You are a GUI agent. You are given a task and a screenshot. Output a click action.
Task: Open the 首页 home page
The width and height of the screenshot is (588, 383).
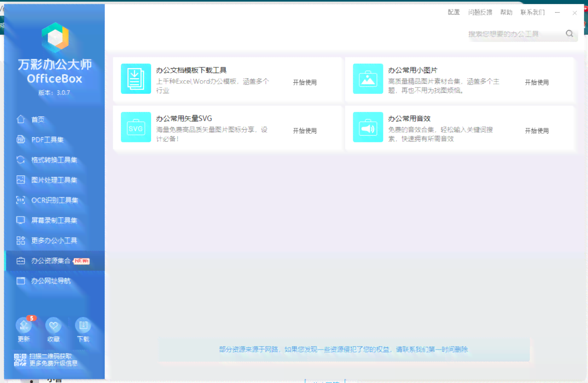point(54,119)
